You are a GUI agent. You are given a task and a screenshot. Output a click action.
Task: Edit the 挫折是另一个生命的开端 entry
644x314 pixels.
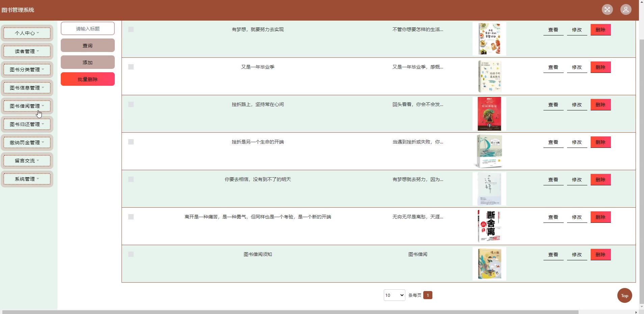(x=577, y=142)
